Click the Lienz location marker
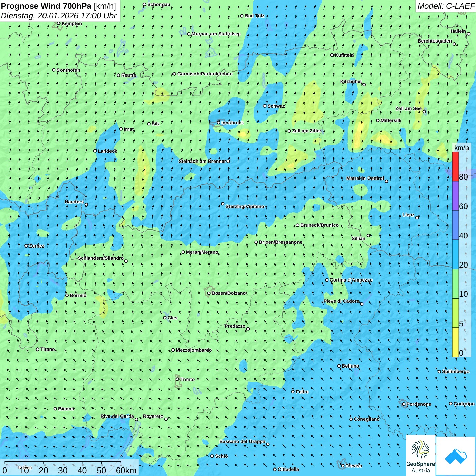The width and height of the screenshot is (476, 476). coord(417,217)
